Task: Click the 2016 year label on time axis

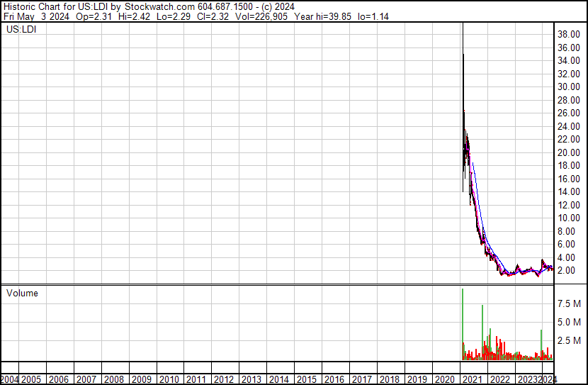Action: (334, 379)
